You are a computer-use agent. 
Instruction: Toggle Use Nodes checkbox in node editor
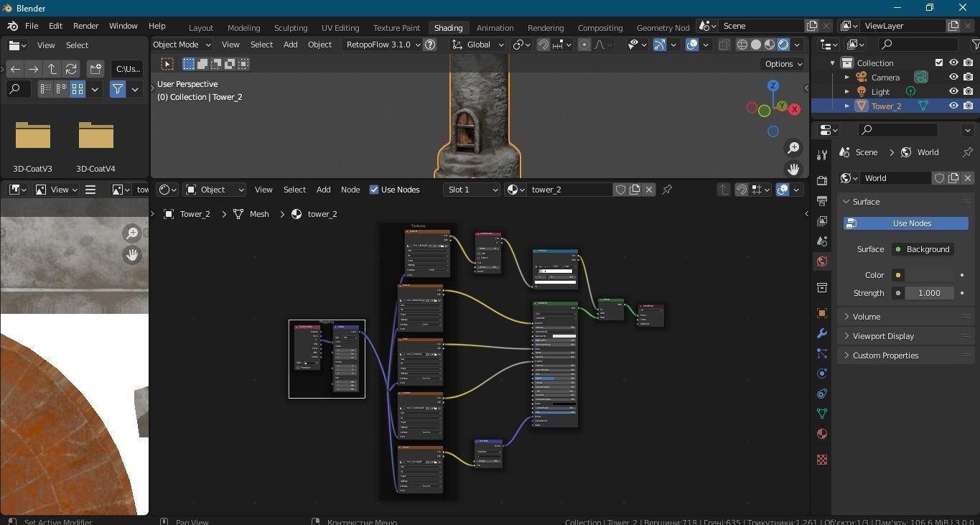(x=374, y=190)
